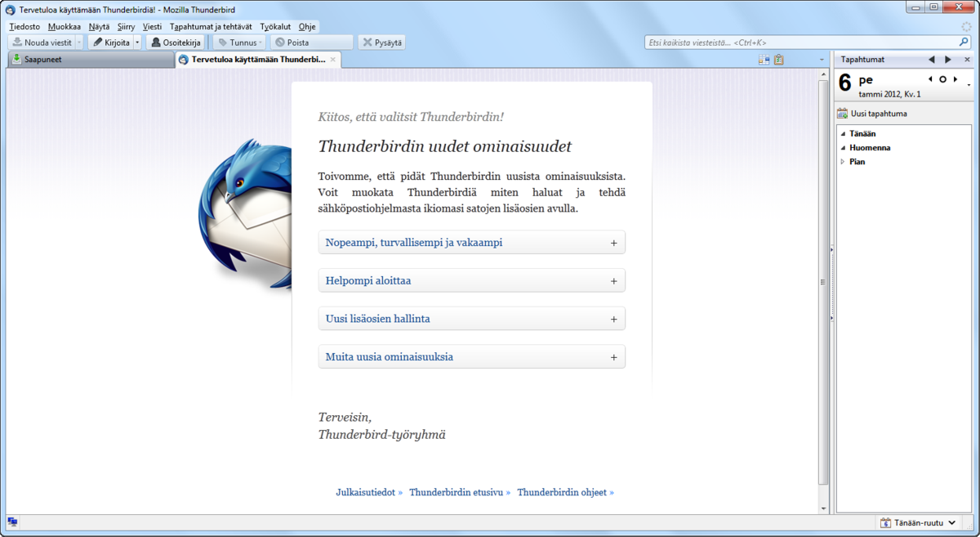Open the dropdown arrow next to Kirjoita
Screen dimensions: 980x537
137,43
